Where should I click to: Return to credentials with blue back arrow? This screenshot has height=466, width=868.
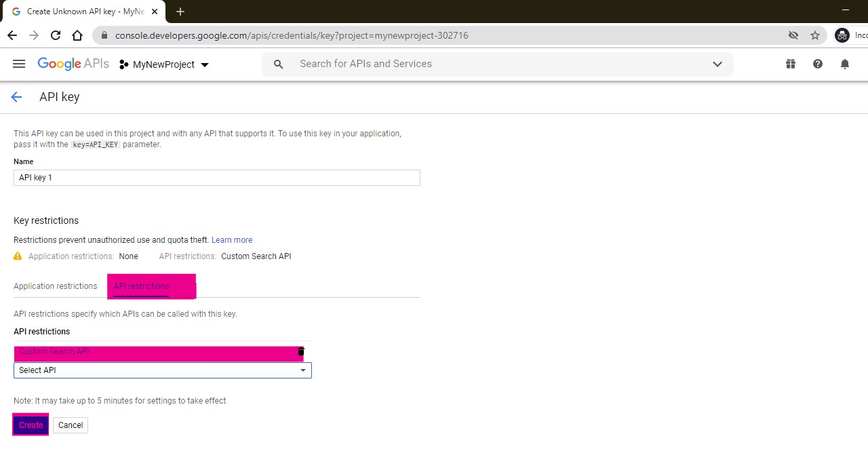pos(16,97)
